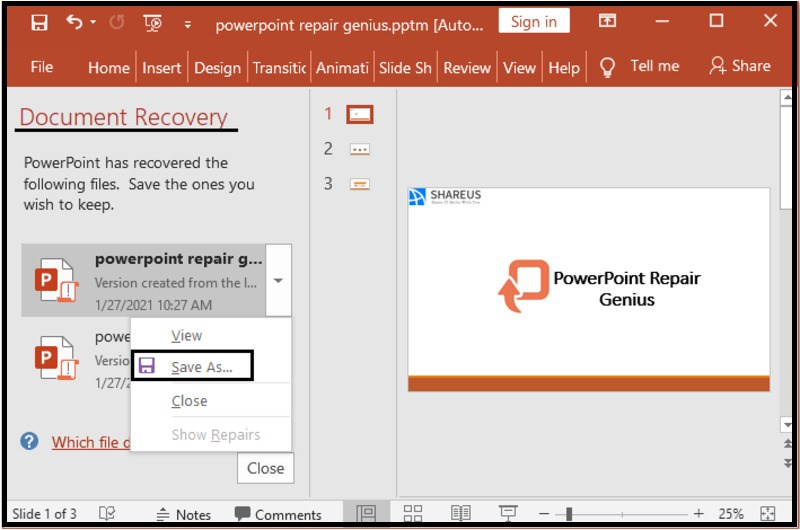Click the scroll down arrow of slide pane
The image size is (800, 530).
coord(786,424)
